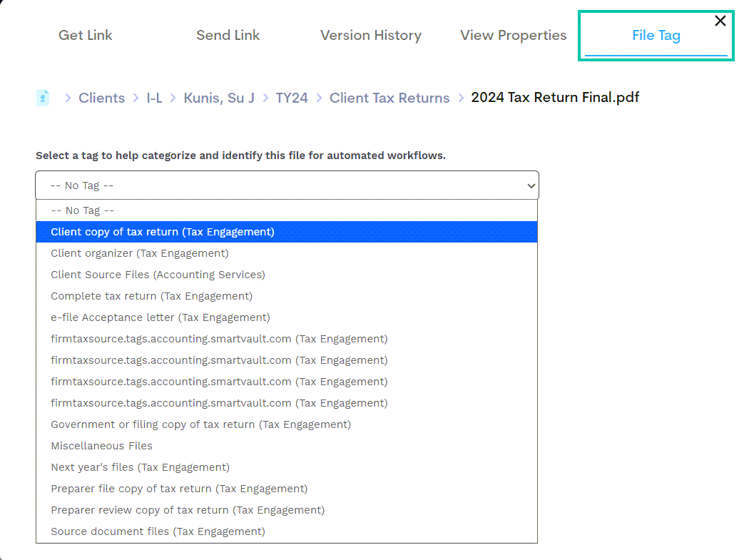The image size is (744, 560).
Task: Switch to the Version History tab
Action: pos(370,35)
